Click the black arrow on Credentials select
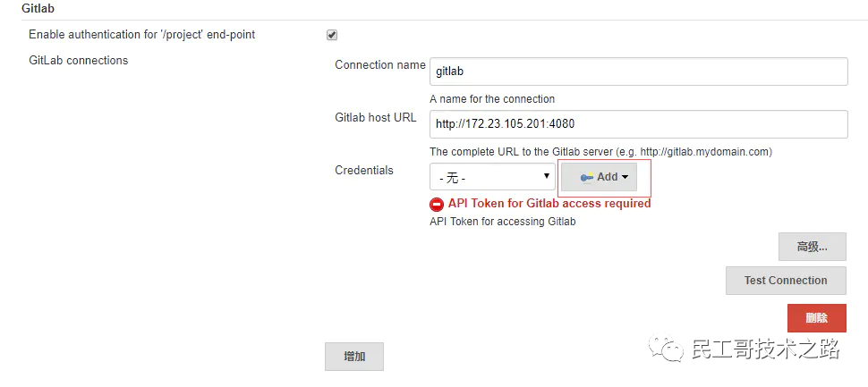 coord(547,176)
